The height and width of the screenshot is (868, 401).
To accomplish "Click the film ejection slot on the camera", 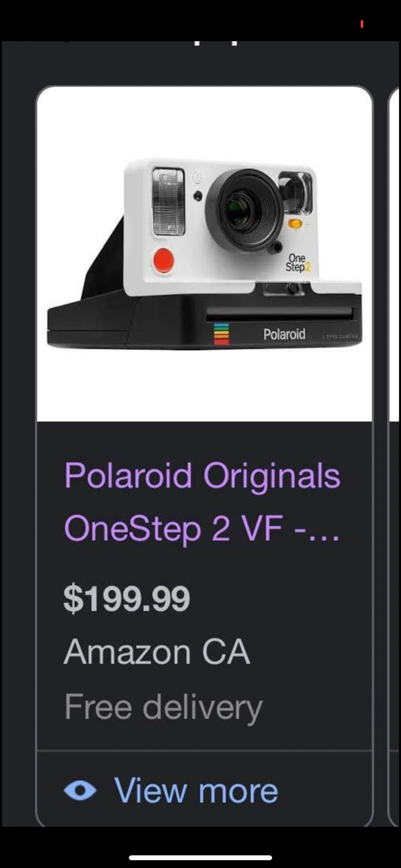I will pos(279,313).
